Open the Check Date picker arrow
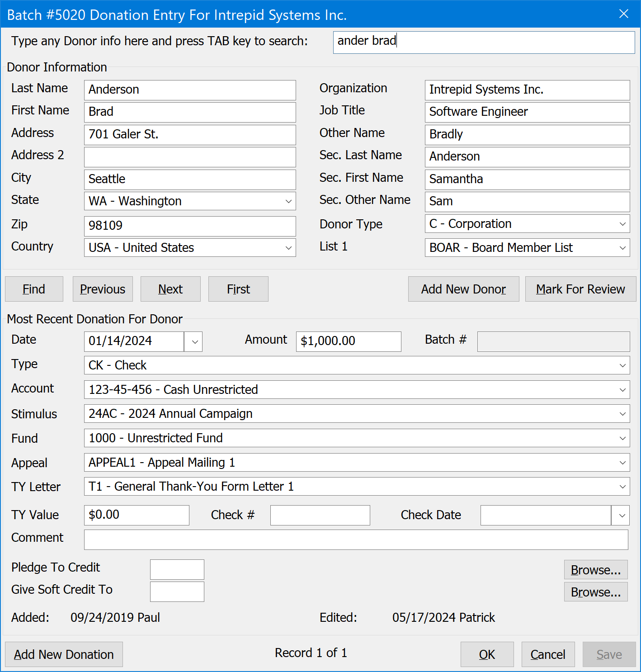Image resolution: width=641 pixels, height=672 pixels. 621,515
